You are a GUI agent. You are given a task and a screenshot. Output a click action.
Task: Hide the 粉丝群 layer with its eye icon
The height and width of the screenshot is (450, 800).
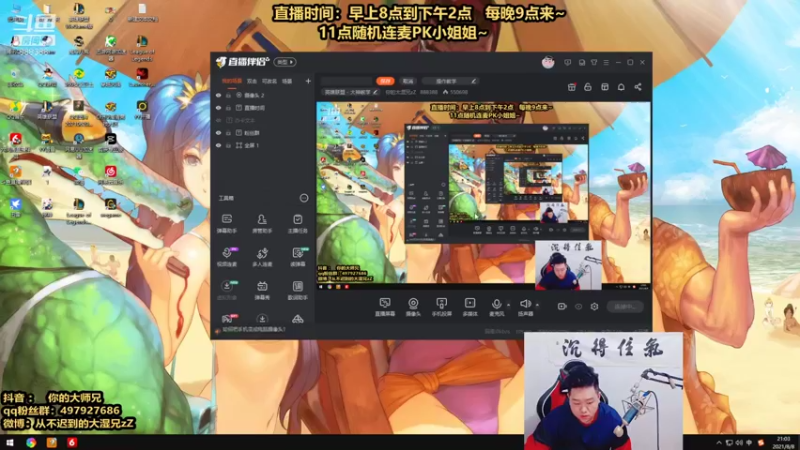(218, 133)
